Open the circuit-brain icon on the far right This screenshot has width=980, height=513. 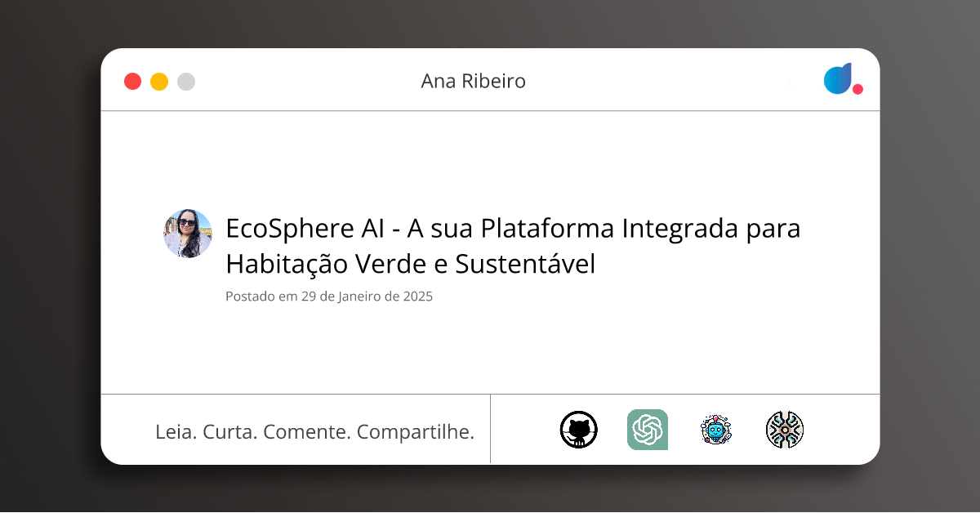tap(784, 429)
